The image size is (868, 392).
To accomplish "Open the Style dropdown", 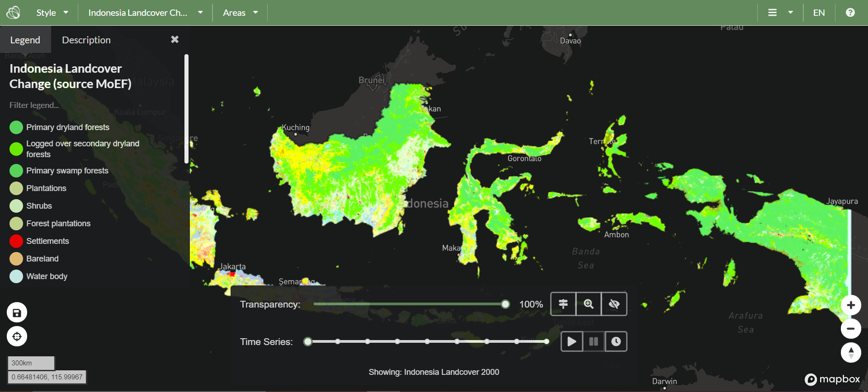I will coord(52,13).
